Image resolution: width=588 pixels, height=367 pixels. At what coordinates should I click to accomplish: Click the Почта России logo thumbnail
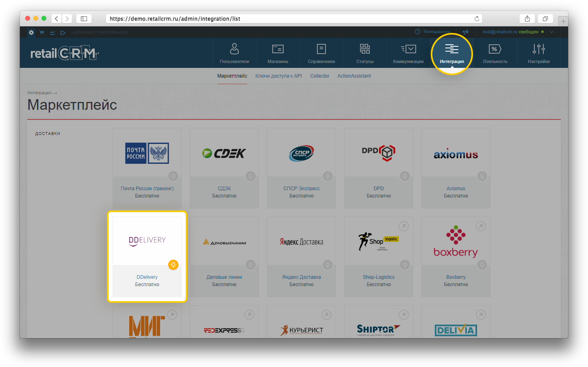tap(147, 153)
